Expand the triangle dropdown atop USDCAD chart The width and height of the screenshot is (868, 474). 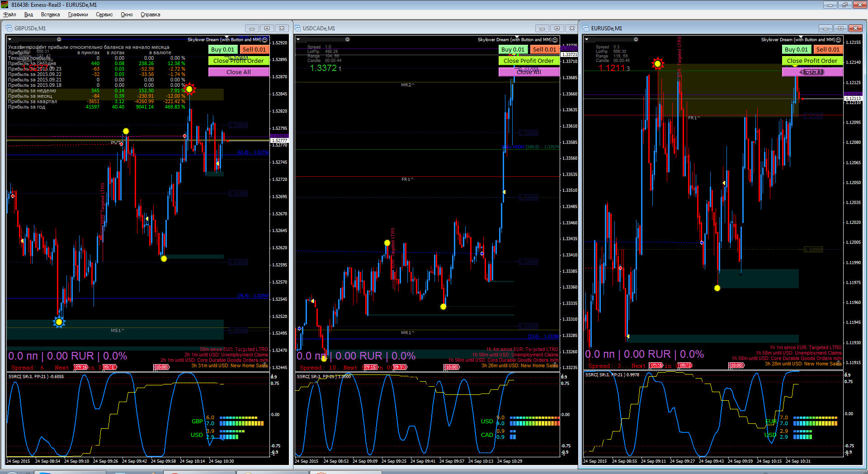coord(298,39)
